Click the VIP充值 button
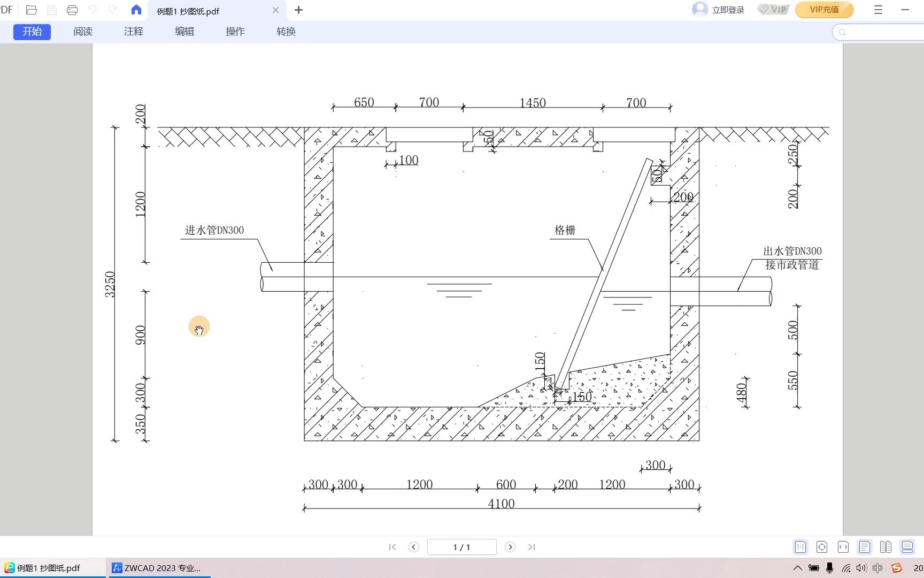Image resolution: width=924 pixels, height=578 pixels. [x=824, y=9]
